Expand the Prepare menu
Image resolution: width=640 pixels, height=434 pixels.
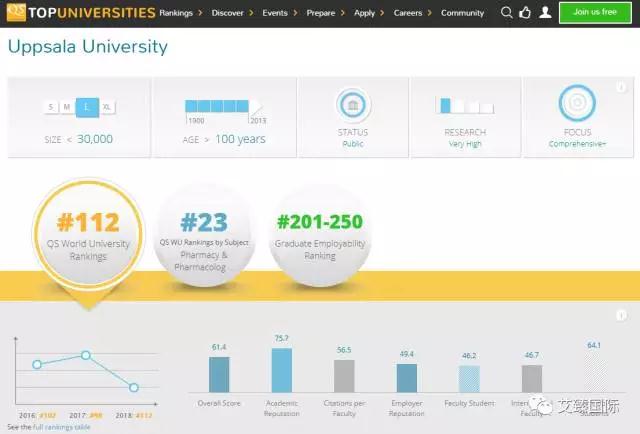(x=323, y=13)
